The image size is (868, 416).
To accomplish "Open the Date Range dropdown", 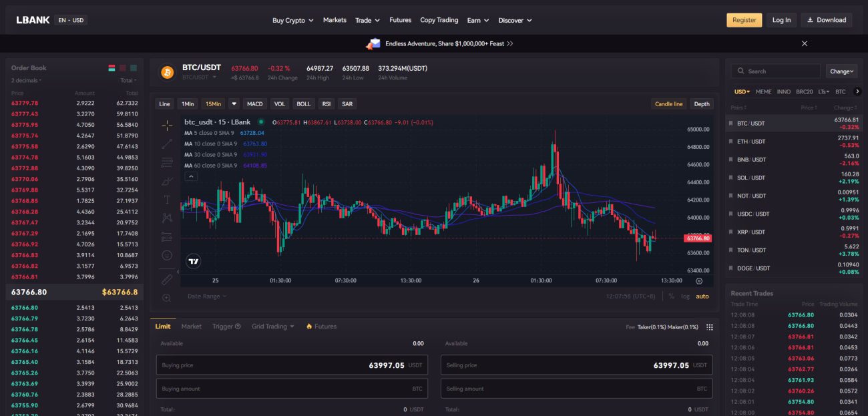I will click(207, 296).
